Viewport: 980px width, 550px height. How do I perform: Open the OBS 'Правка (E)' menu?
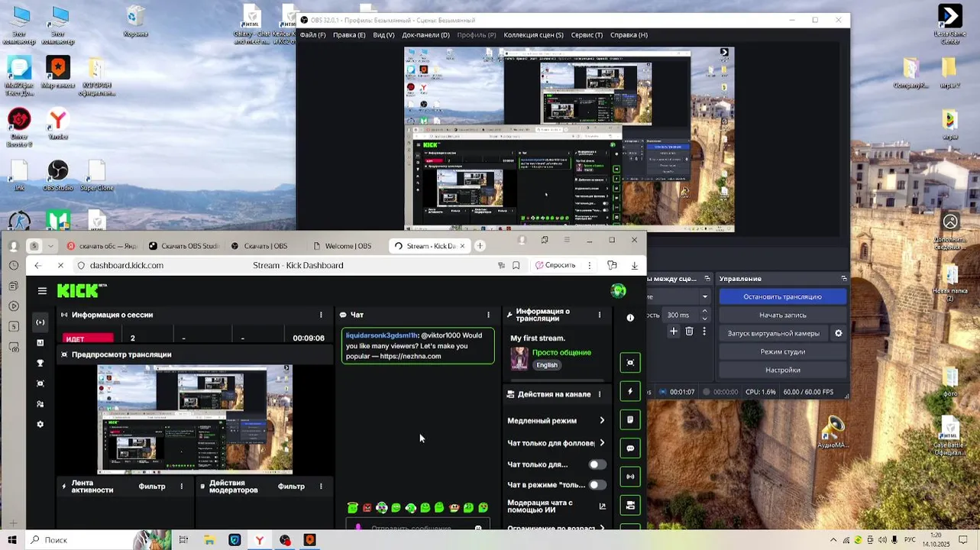point(349,35)
